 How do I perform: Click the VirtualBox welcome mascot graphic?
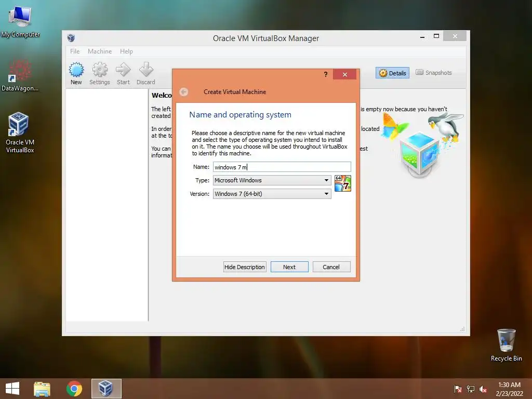422,144
